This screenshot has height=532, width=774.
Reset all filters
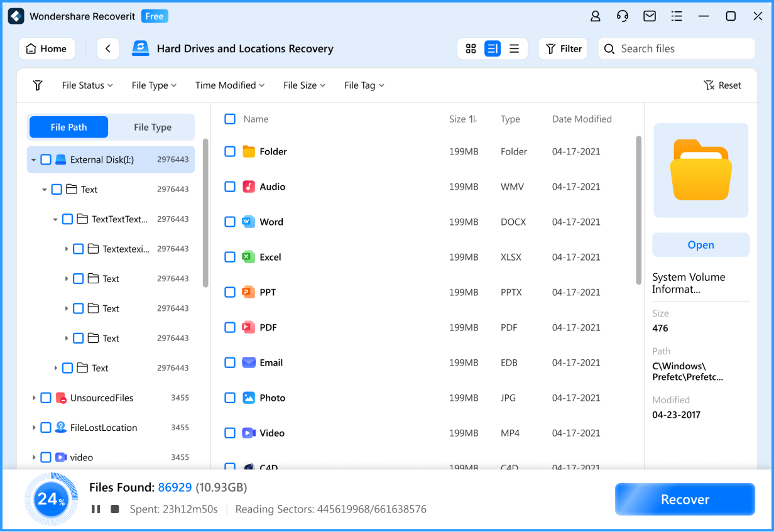[x=722, y=85]
